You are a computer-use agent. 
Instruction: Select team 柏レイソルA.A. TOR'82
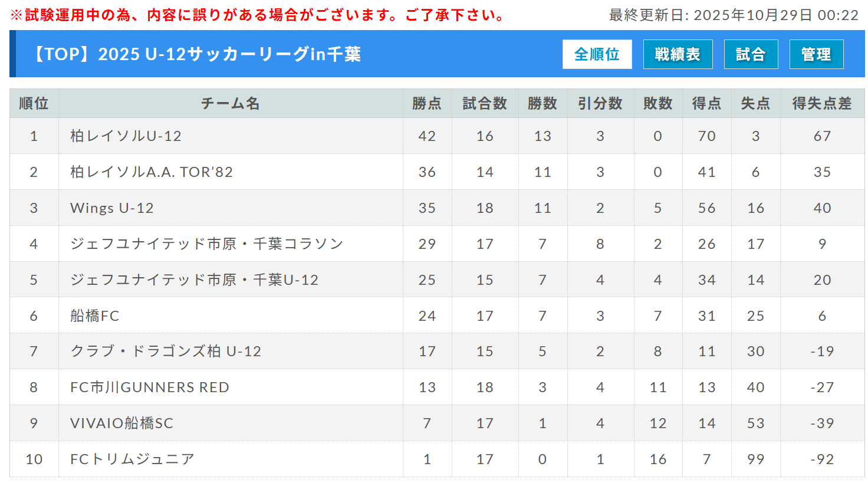coord(152,172)
